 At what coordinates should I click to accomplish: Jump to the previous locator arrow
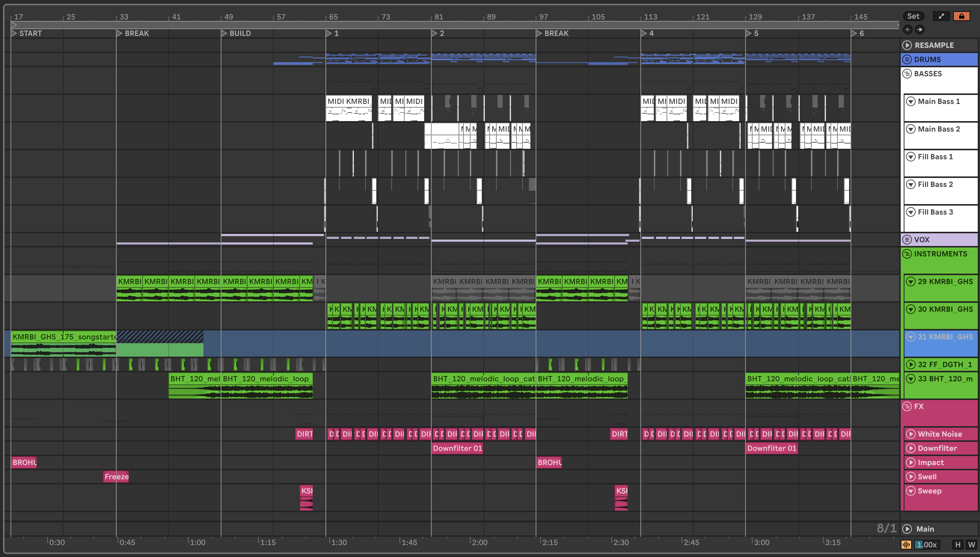(908, 30)
